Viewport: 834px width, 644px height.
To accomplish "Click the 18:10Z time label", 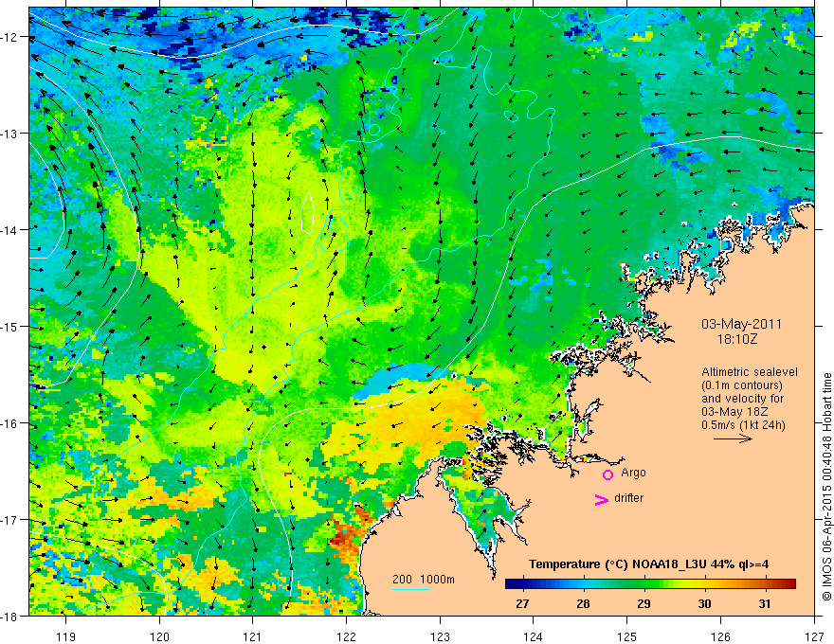I will (737, 338).
